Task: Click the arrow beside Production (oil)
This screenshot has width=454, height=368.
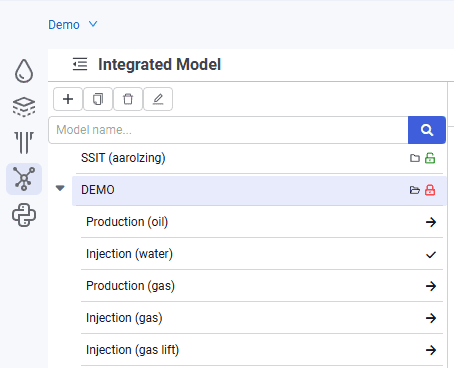Action: click(431, 222)
